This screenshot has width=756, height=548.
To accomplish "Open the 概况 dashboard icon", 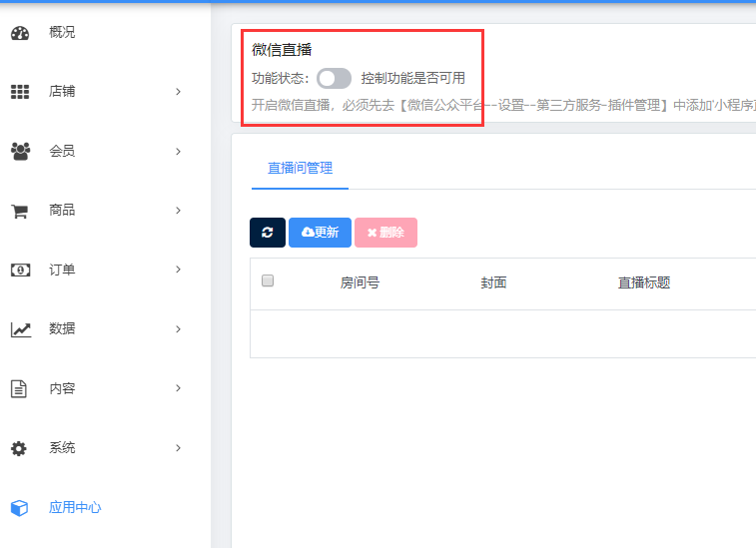I will (20, 33).
